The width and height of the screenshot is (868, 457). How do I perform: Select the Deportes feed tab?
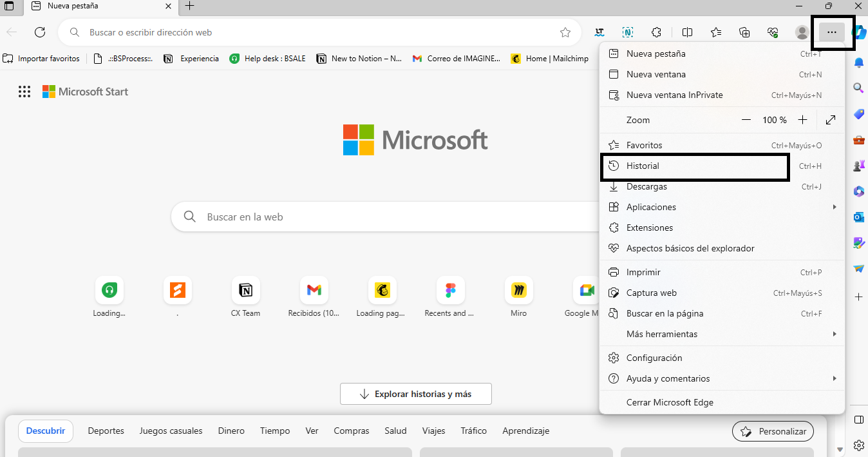[x=106, y=431]
